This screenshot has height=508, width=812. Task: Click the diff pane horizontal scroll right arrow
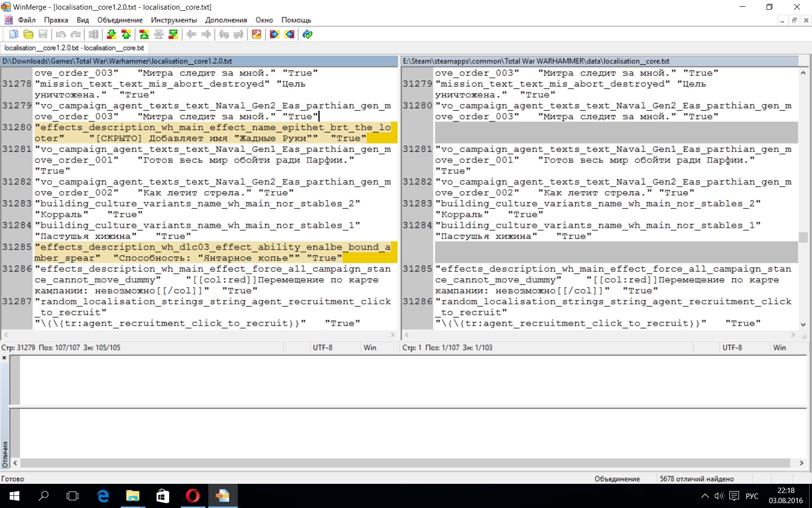(x=802, y=463)
